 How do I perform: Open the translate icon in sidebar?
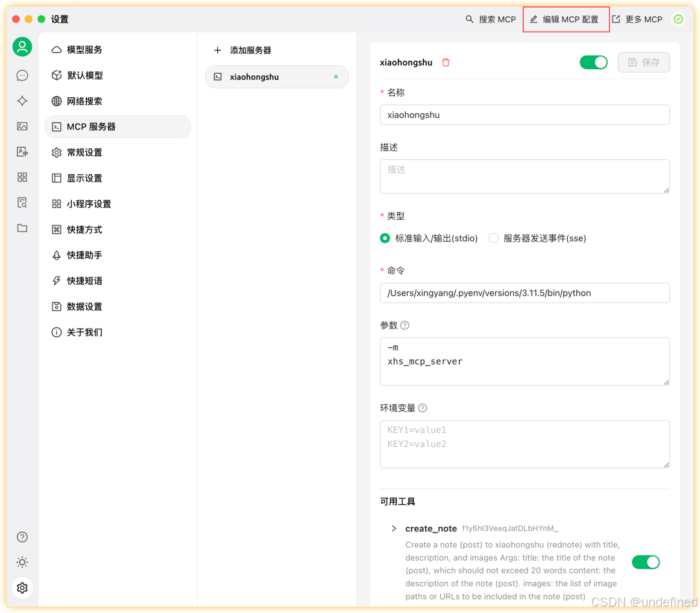click(x=22, y=152)
